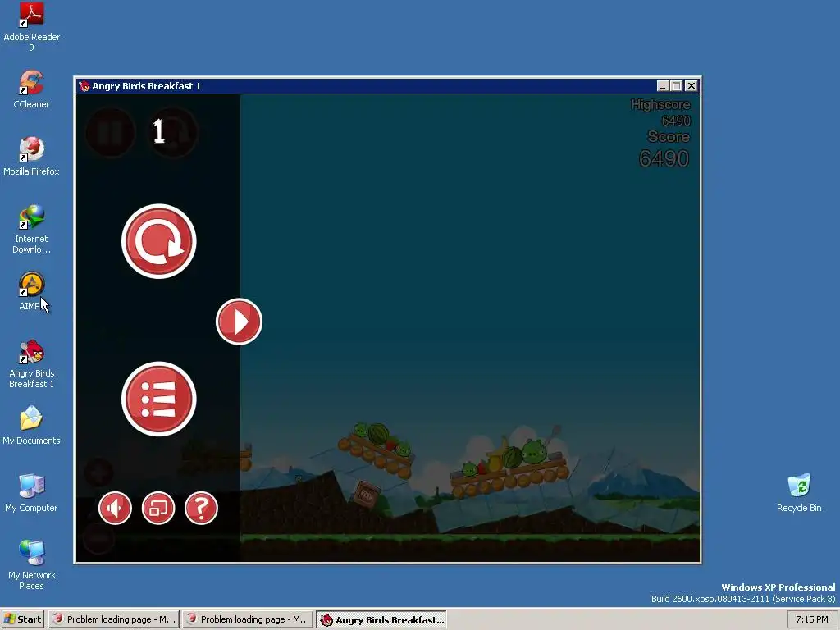840x630 pixels.
Task: Select the AIMP player desktop icon
Action: [x=31, y=291]
